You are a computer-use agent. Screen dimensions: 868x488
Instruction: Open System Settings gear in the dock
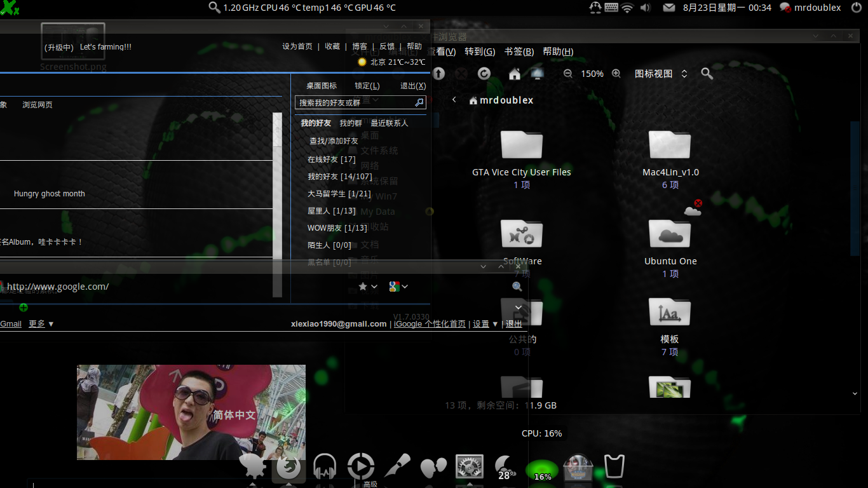[x=470, y=467]
